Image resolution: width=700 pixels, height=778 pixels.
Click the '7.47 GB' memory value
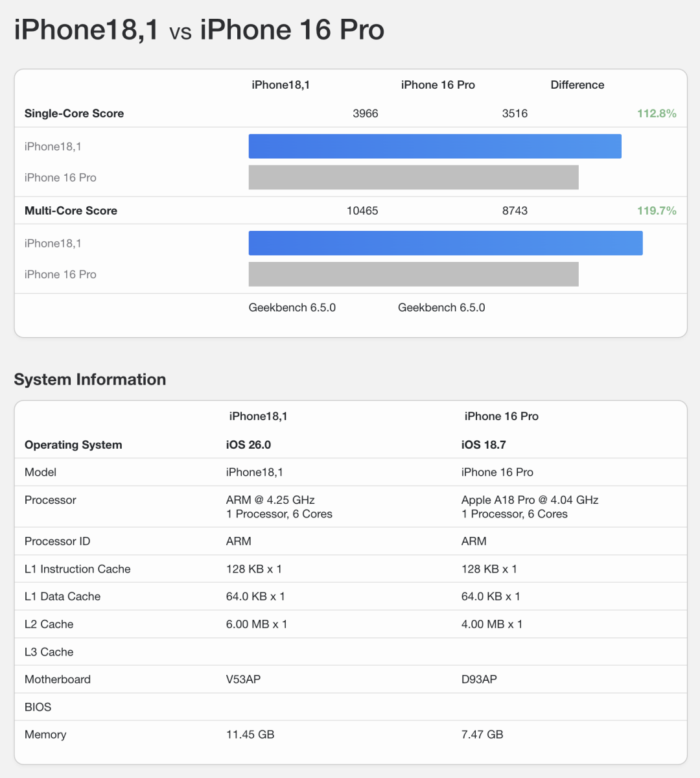482,735
